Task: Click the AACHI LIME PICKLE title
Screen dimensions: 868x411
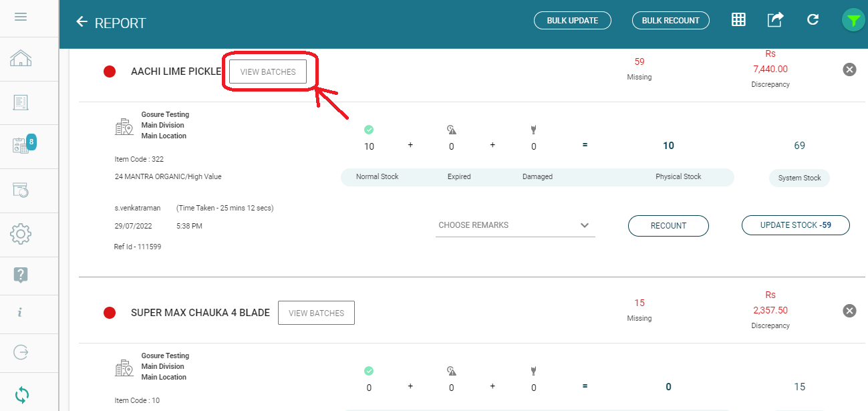Action: 176,72
